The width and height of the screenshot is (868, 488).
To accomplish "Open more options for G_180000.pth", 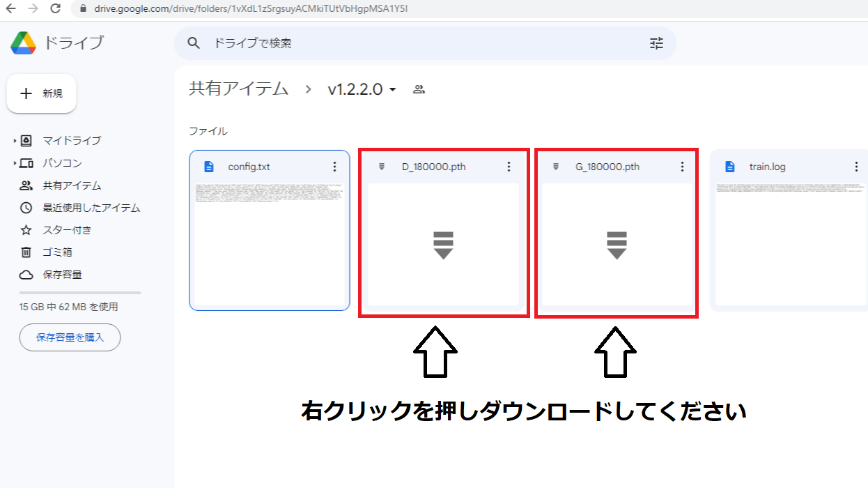I will [682, 167].
